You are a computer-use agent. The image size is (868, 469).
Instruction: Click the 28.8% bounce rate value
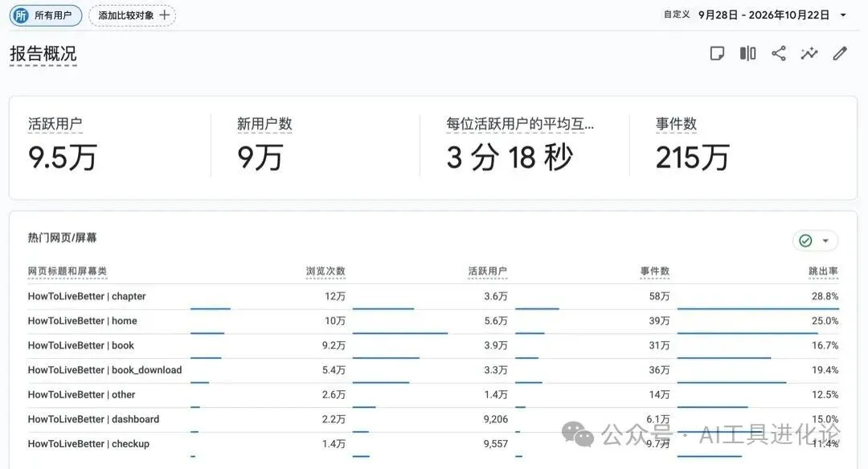tap(825, 296)
